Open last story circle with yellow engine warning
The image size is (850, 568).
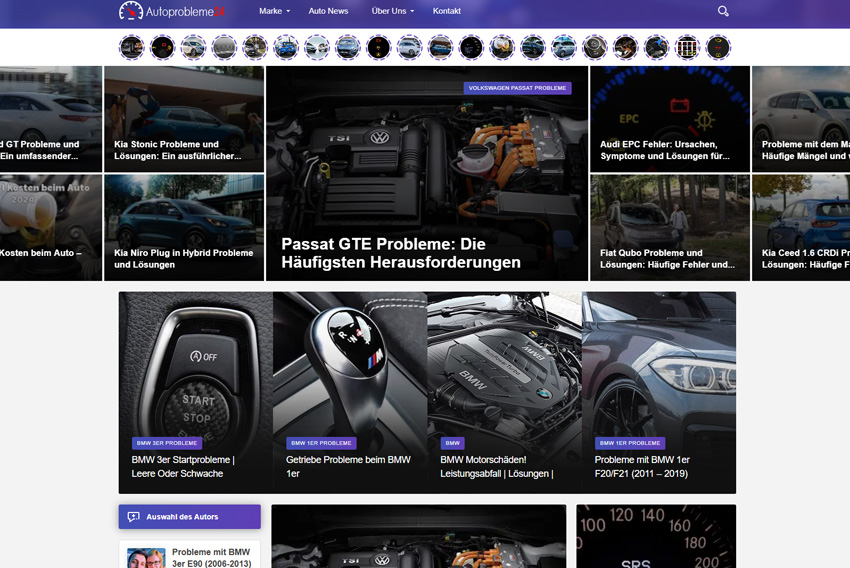click(x=718, y=48)
